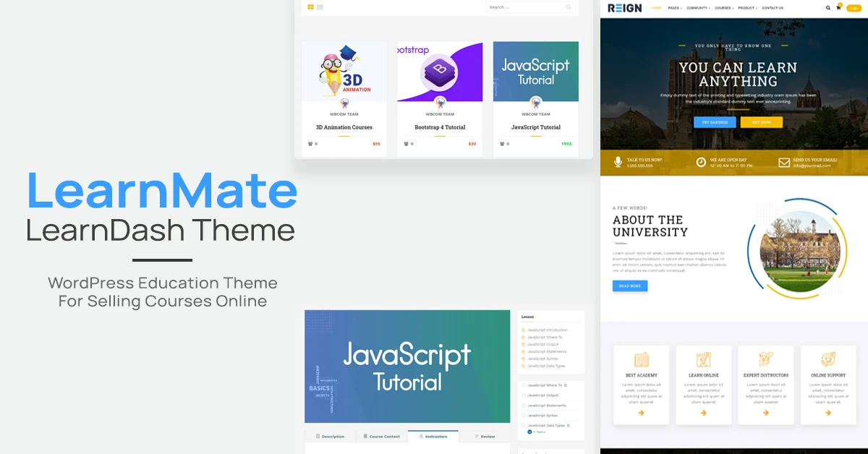The image size is (868, 454).
Task: Click clock icon beside We Are Open Day
Action: 701,162
